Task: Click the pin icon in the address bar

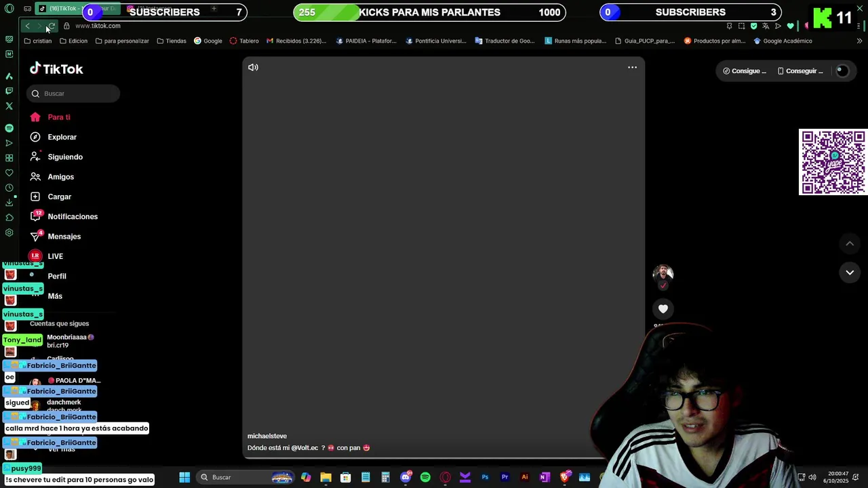Action: (x=729, y=26)
